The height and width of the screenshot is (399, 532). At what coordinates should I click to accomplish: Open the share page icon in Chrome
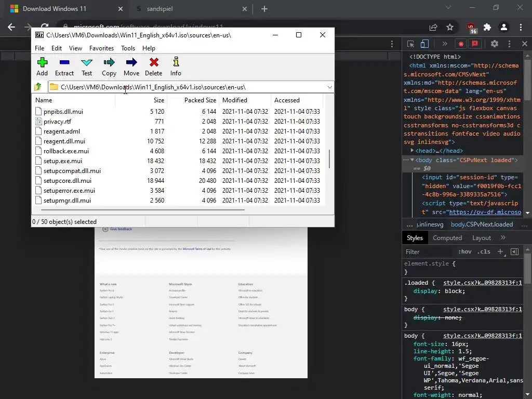(x=433, y=27)
